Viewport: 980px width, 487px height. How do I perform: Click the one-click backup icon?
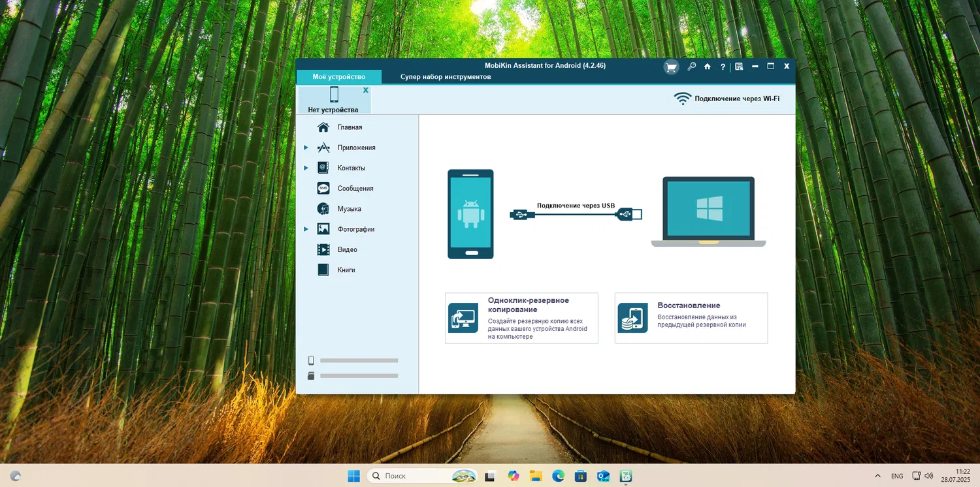463,318
